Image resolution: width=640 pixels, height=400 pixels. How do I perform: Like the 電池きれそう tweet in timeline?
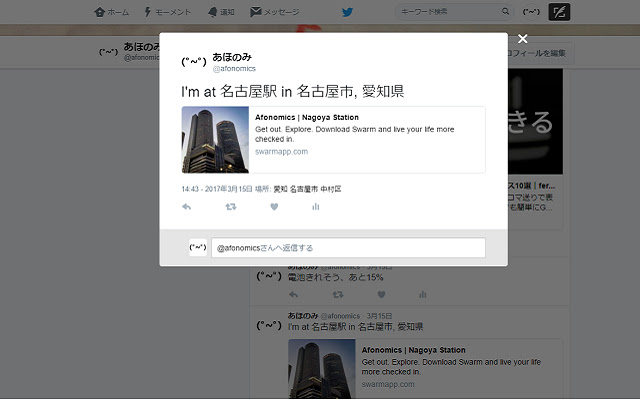click(381, 294)
